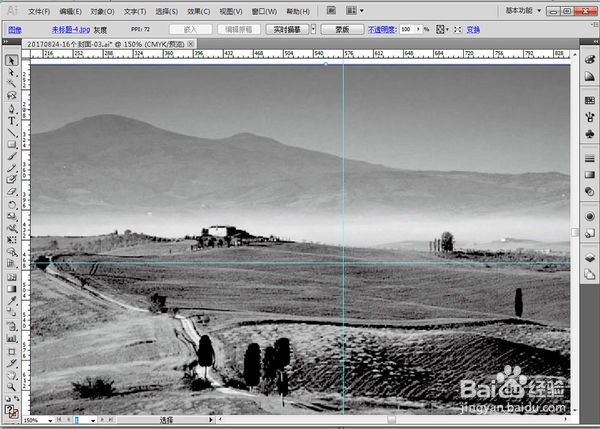The width and height of the screenshot is (600, 429).
Task: Select the Blob Brush tool
Action: [x=11, y=179]
